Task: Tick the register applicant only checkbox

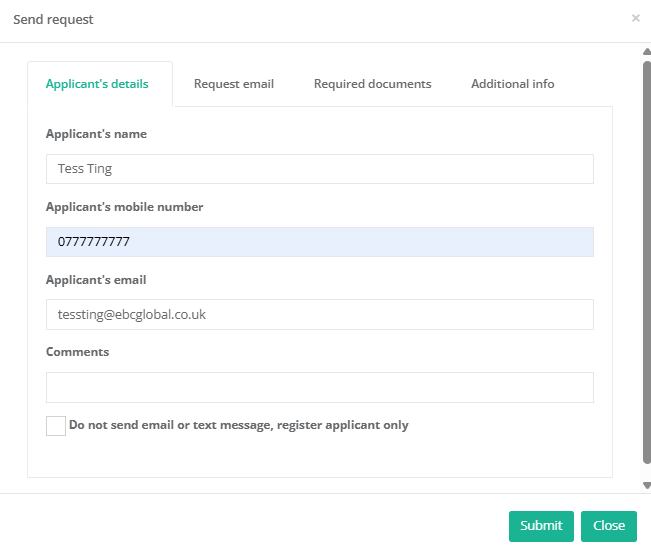Action: click(56, 426)
